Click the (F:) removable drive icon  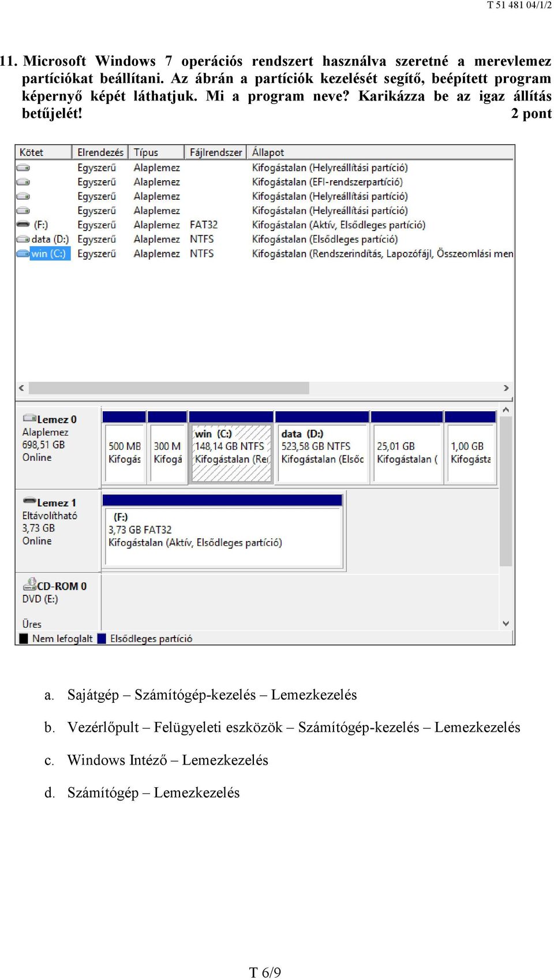tap(23, 225)
